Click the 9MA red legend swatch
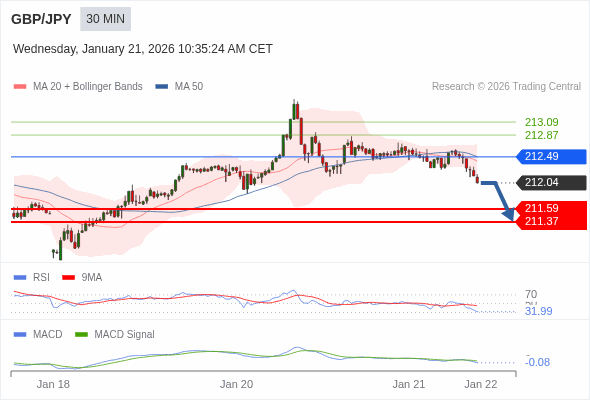This screenshot has width=590, height=400. (x=68, y=278)
